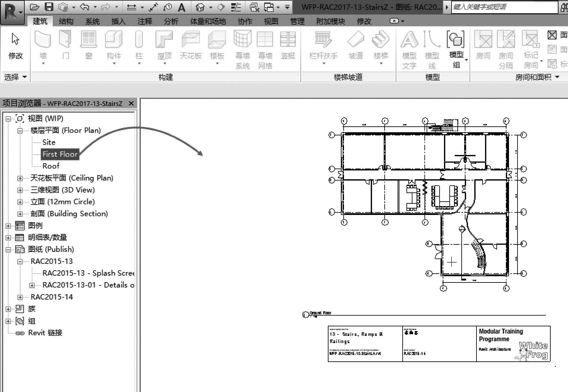The image size is (568, 392).
Task: Expand the 天花板平面 (Ceiling Plan) node
Action: pos(20,178)
